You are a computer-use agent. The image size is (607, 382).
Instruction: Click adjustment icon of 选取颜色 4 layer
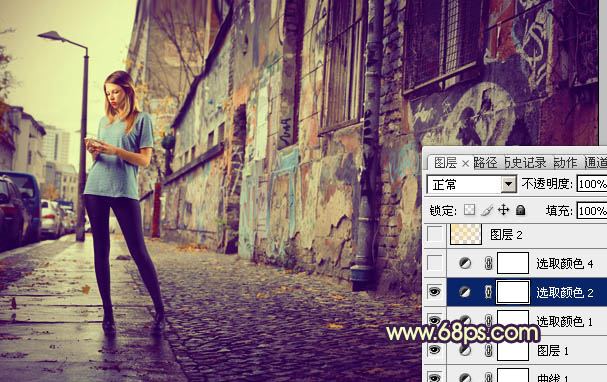(465, 264)
